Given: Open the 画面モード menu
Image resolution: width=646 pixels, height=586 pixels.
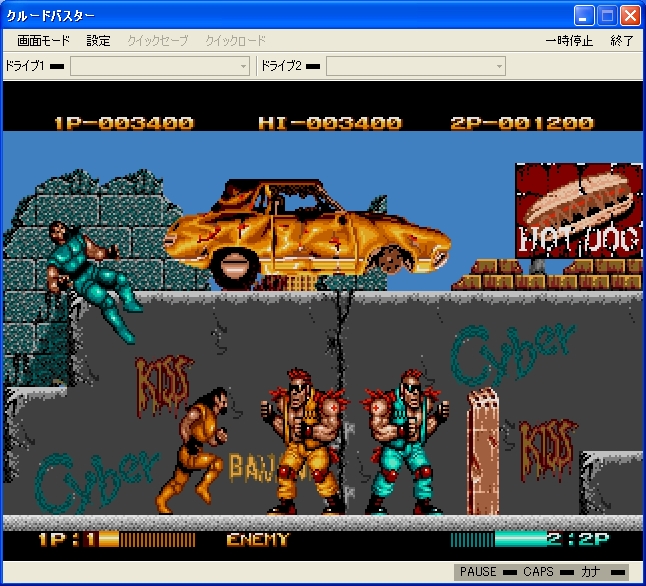Looking at the screenshot, I should pyautogui.click(x=43, y=41).
